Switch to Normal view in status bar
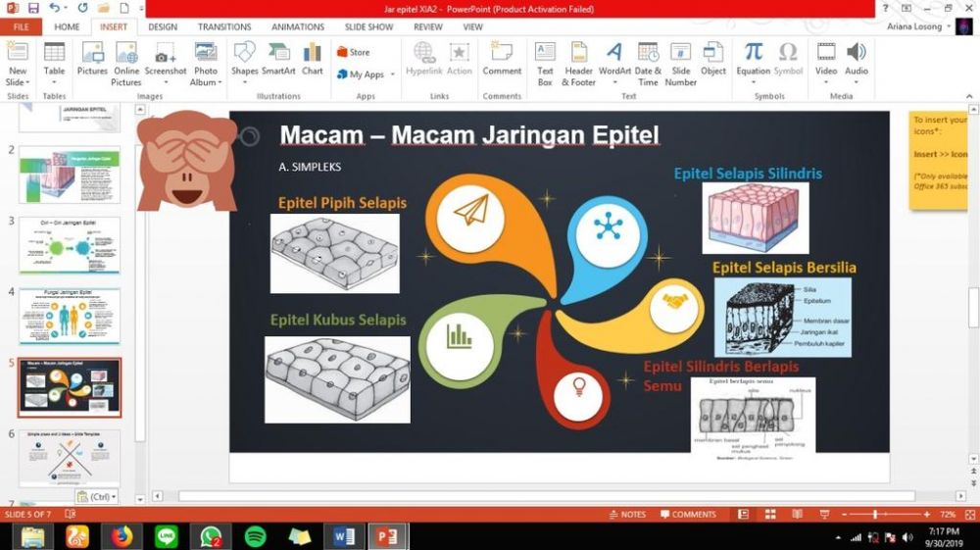Viewport: 980px width, 550px height. (x=743, y=515)
